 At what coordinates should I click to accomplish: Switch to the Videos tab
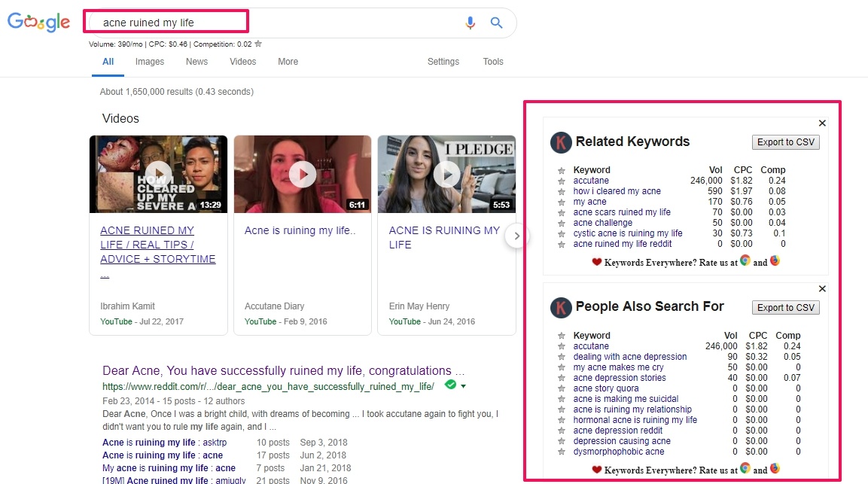click(x=242, y=62)
